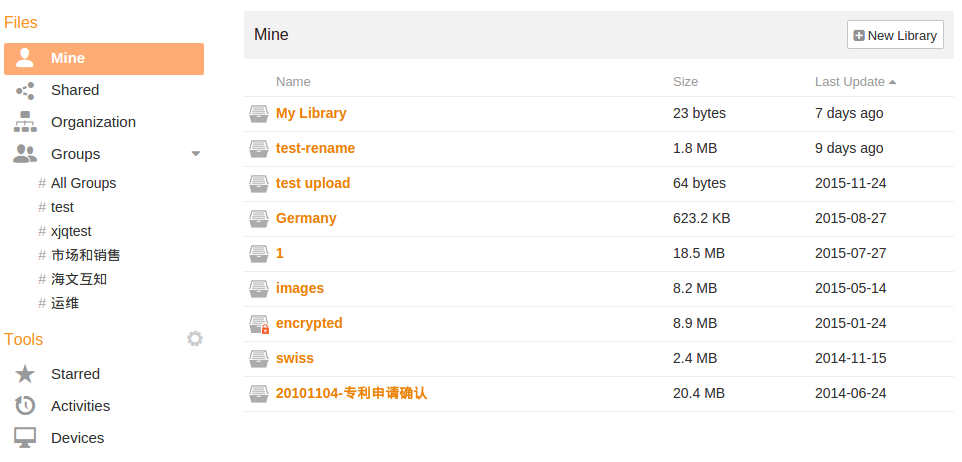Screen dimensions: 962x462
Task: Open the 20101104-专利申请确认 library
Action: pyautogui.click(x=351, y=393)
